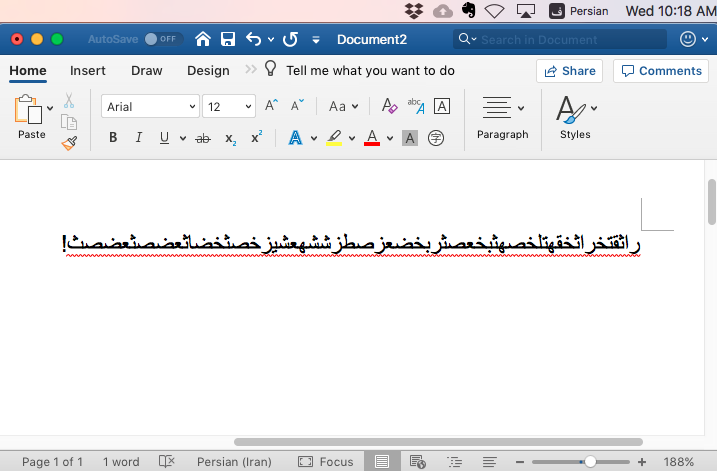The image size is (717, 471).
Task: Open the Draw ribbon tab
Action: tap(147, 70)
